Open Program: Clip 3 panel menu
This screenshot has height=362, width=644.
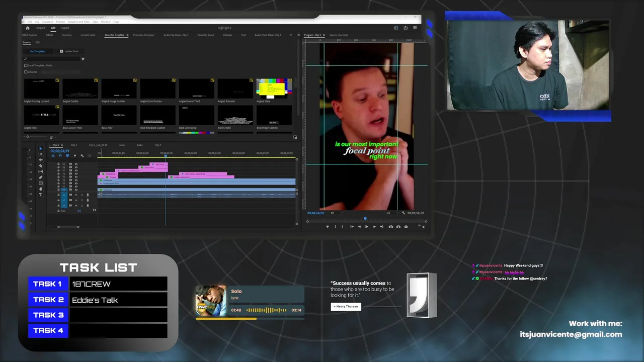(325, 35)
